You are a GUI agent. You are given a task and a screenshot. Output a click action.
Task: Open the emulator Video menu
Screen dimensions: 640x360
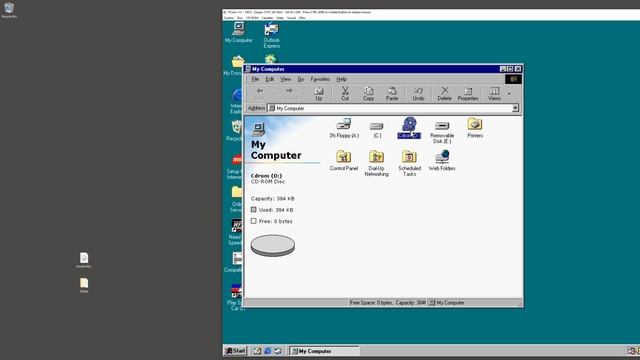[280, 18]
